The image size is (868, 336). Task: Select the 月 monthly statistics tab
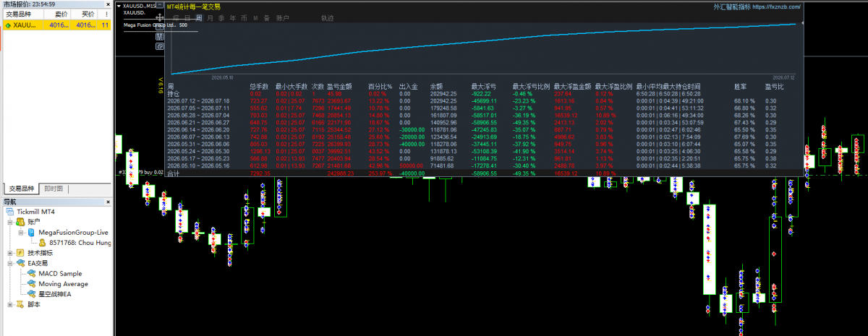pyautogui.click(x=210, y=17)
